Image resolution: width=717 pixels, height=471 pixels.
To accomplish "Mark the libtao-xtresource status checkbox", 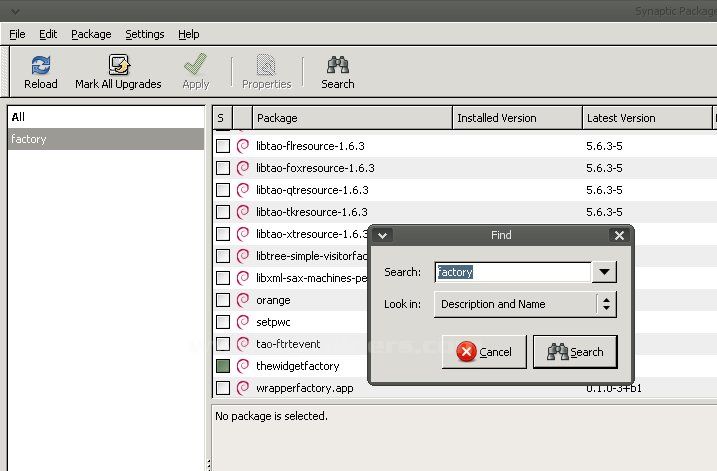I will (223, 234).
